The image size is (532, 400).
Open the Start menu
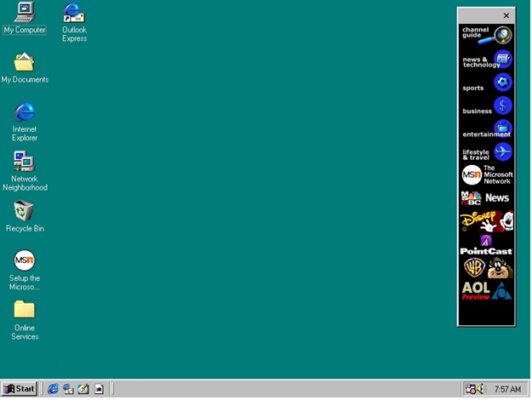click(20, 389)
